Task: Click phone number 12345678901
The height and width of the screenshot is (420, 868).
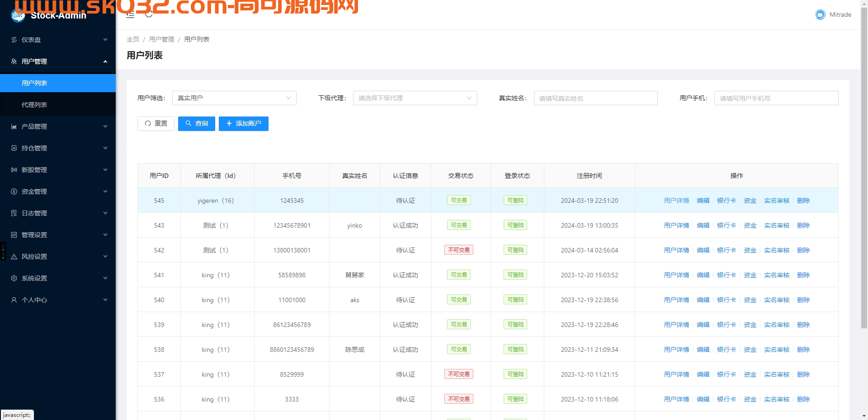Action: click(292, 225)
